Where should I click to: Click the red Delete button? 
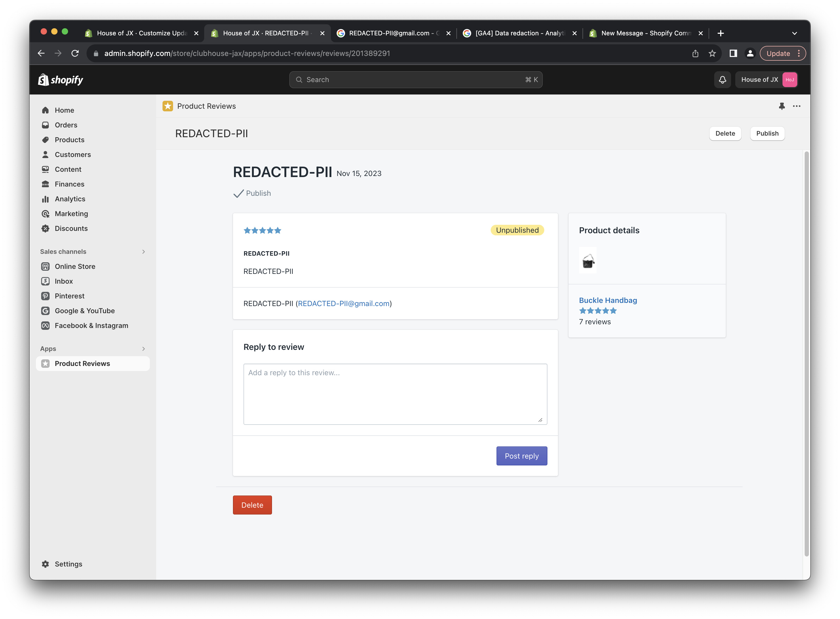(x=252, y=505)
